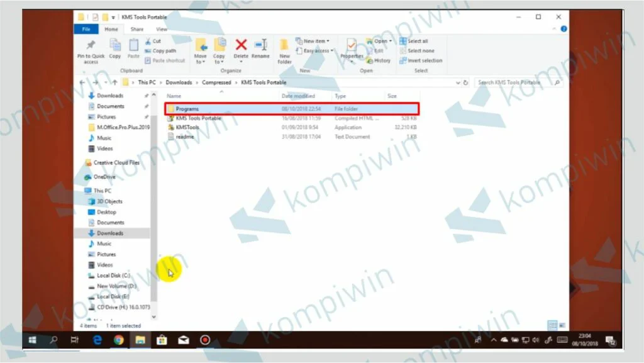Click Copy path in Clipboard group
Screen dimensions: 644x363
[x=160, y=51]
